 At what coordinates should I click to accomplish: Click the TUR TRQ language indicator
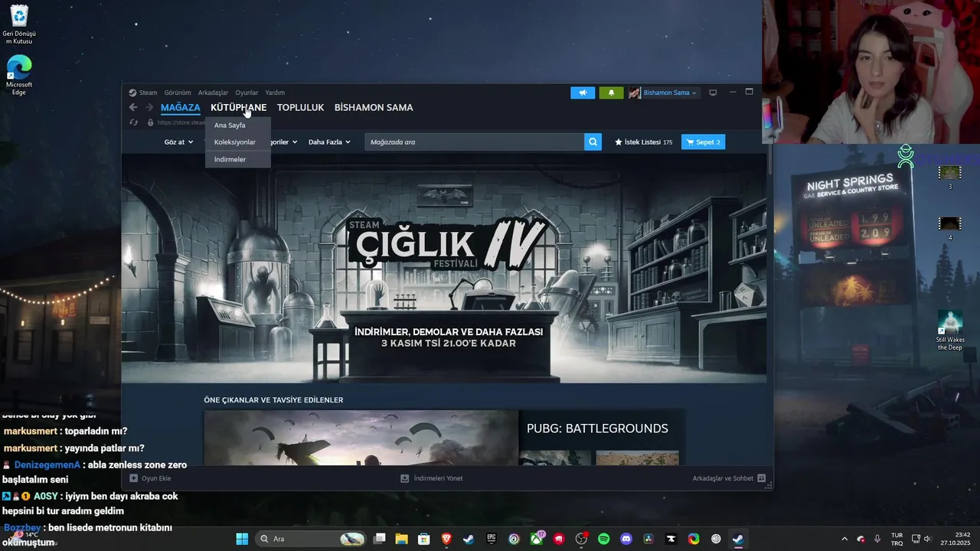point(897,539)
